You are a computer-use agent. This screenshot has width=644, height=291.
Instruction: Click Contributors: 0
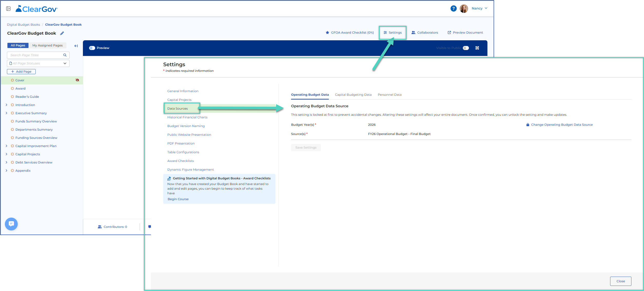point(112,227)
